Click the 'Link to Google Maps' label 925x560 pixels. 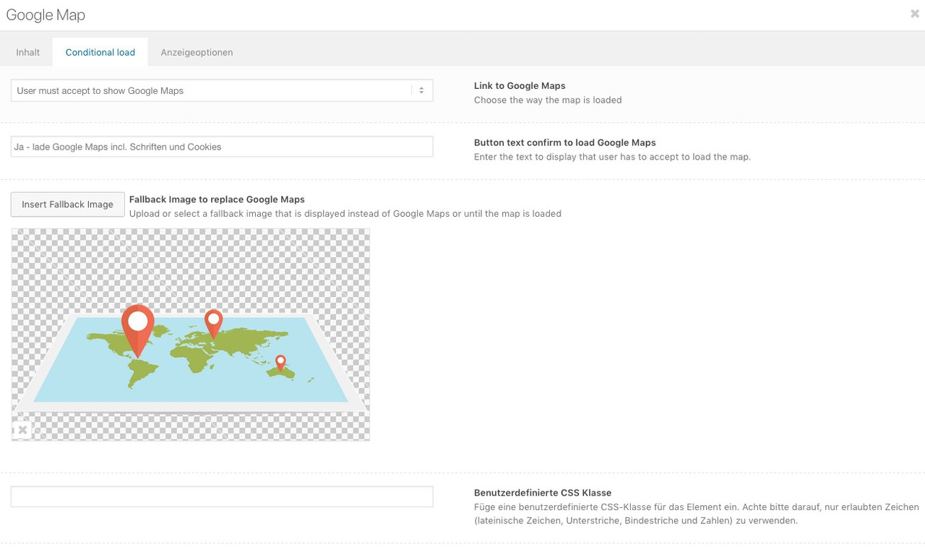(520, 86)
